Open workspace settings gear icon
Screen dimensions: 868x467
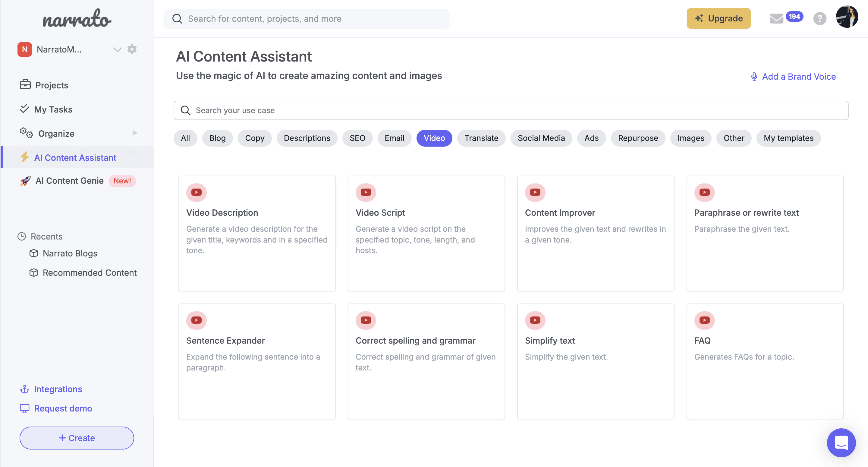[x=132, y=49]
